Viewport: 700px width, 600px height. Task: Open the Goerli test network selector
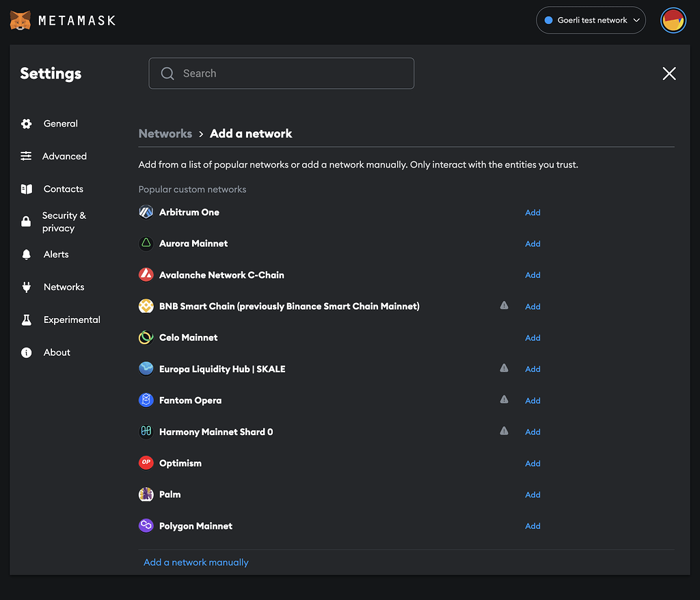point(591,20)
